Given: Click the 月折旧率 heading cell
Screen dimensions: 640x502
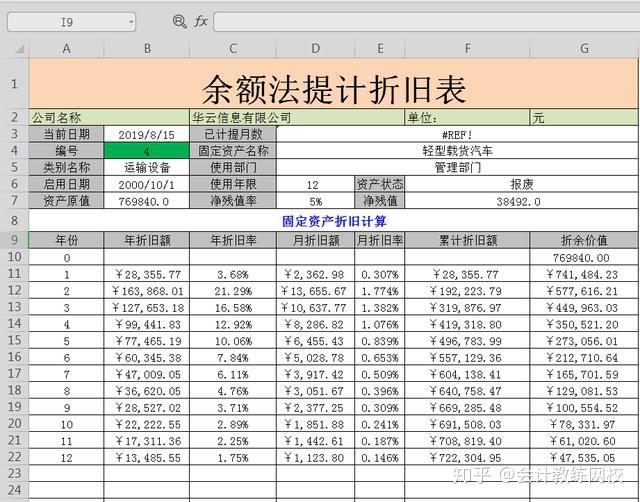Looking at the screenshot, I should [380, 240].
